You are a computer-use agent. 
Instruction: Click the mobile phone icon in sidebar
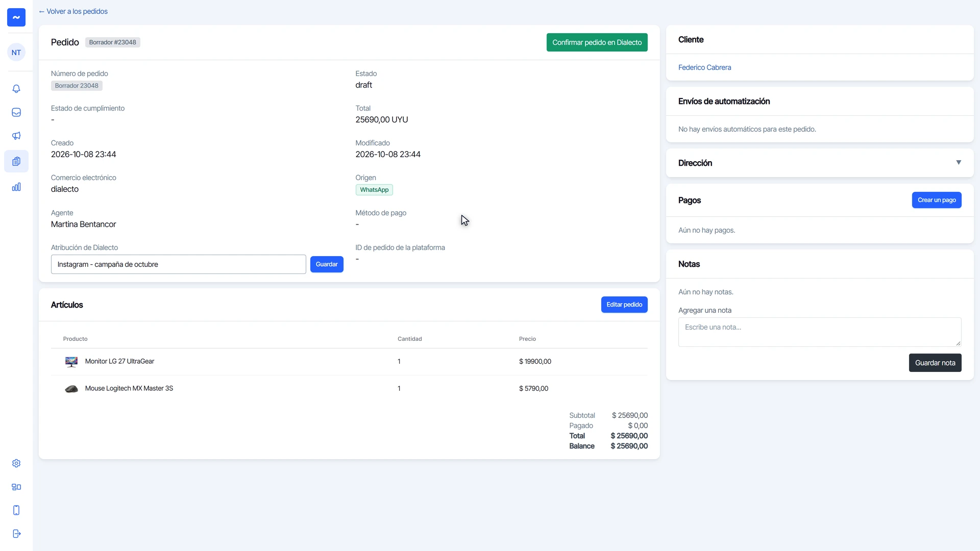(x=16, y=510)
